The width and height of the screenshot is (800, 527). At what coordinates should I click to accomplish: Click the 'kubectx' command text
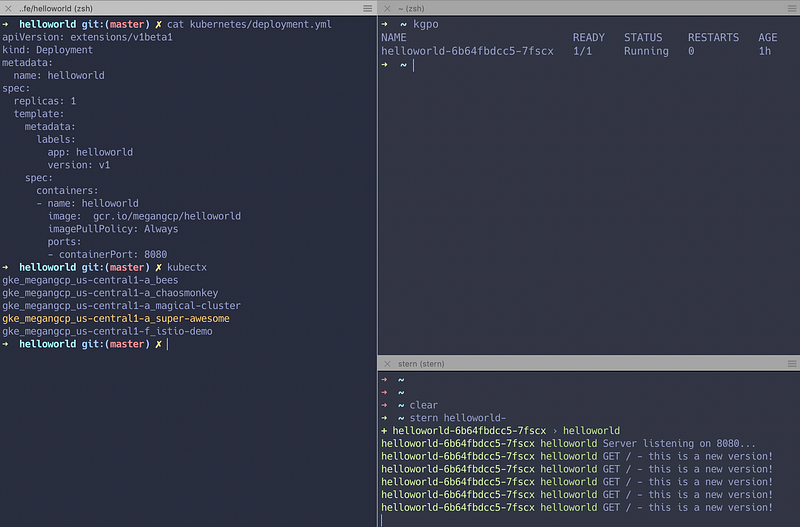[187, 267]
